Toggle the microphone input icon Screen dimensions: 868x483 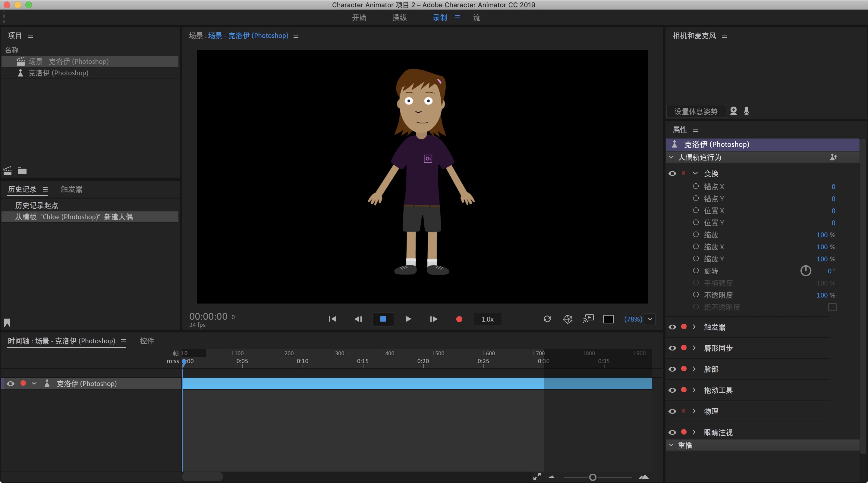(x=746, y=111)
